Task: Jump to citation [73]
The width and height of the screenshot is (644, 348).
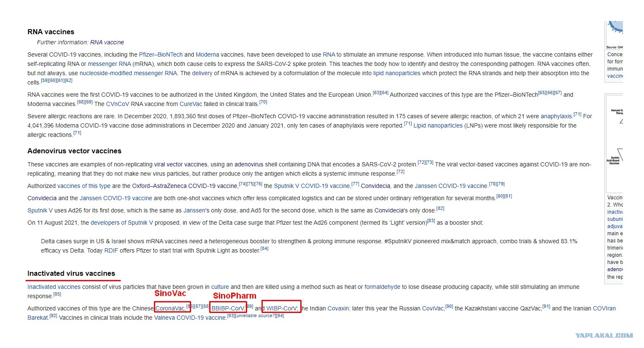Action: pyautogui.click(x=429, y=162)
